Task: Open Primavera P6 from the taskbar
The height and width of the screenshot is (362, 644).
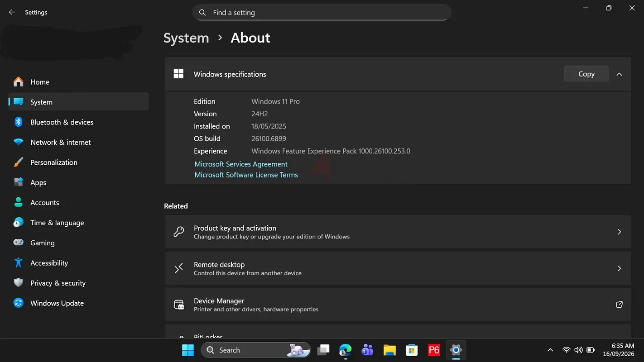Action: point(434,350)
